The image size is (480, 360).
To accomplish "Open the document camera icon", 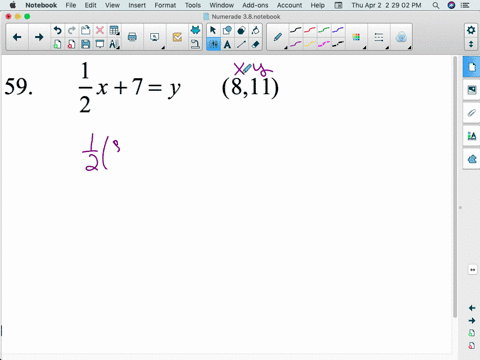I will [x=195, y=44].
